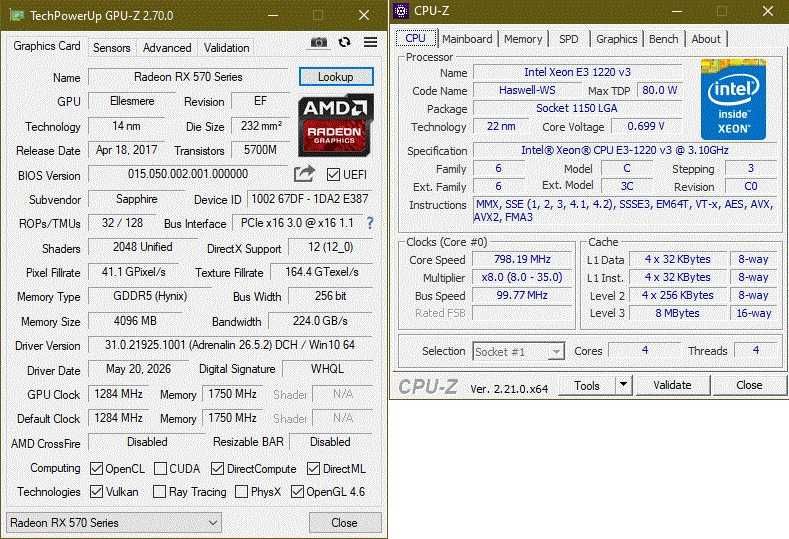789x539 pixels.
Task: Click the Shaders value 2048 Unified
Action: 142,247
